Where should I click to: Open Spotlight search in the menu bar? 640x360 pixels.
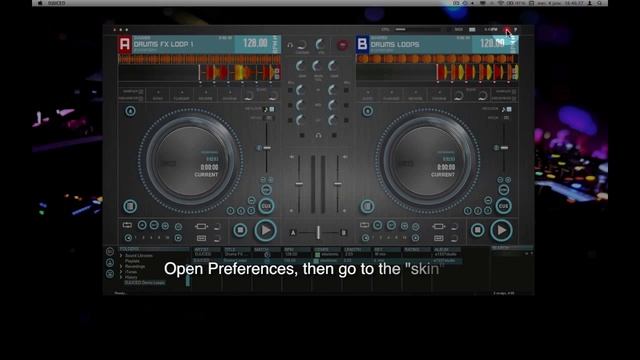pos(600,3)
